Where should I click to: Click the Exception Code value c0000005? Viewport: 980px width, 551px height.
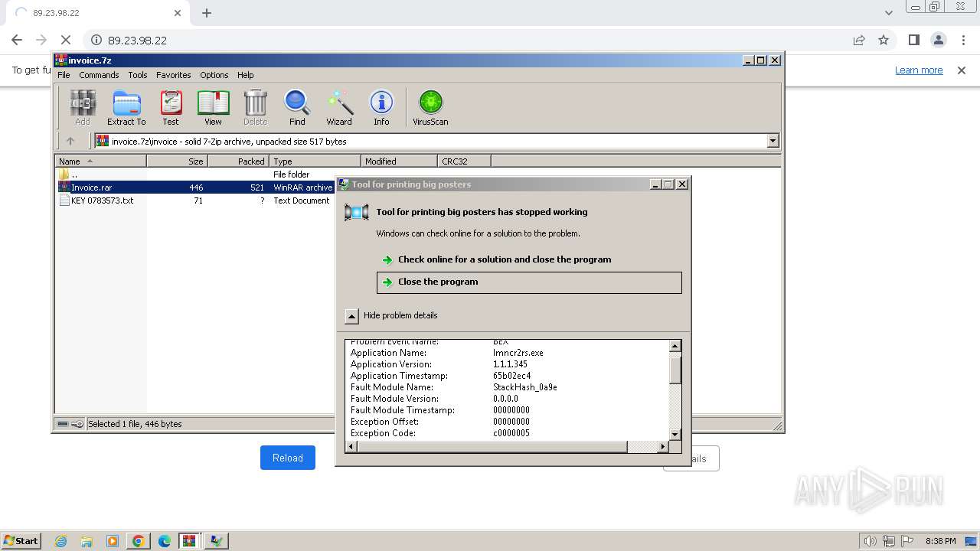click(511, 433)
